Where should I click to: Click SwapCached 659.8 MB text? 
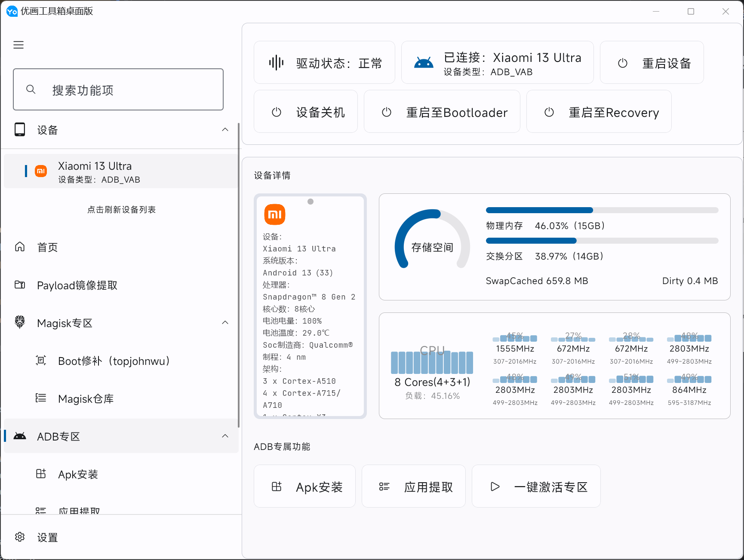(537, 281)
